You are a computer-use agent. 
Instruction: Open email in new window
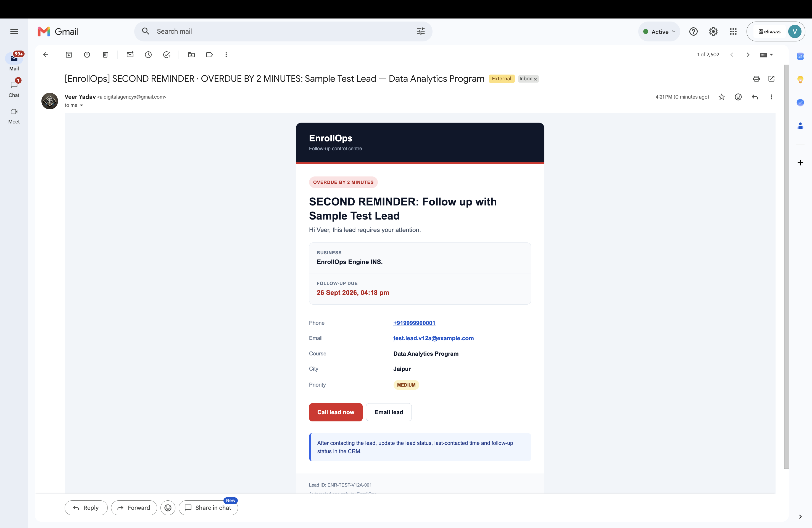point(771,79)
